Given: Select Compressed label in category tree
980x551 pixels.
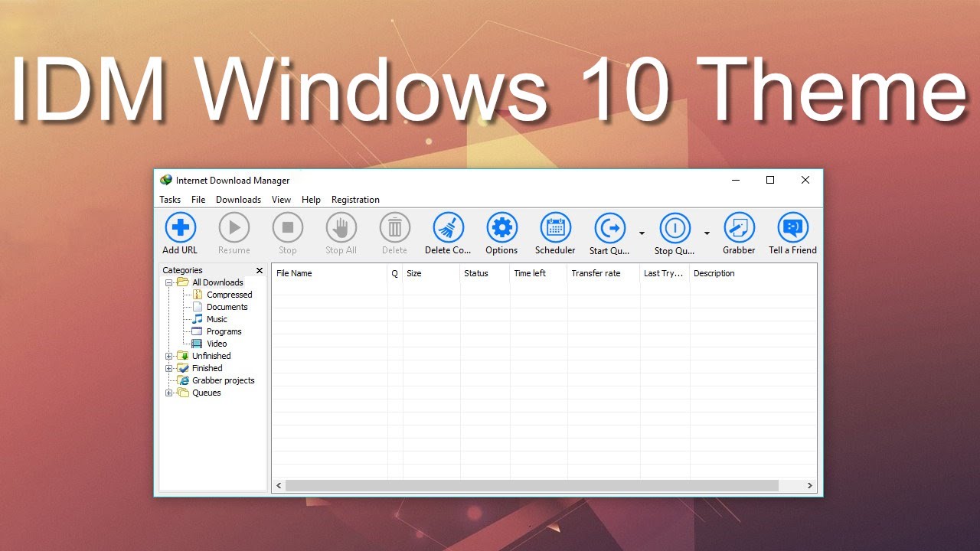Looking at the screenshot, I should (x=229, y=295).
